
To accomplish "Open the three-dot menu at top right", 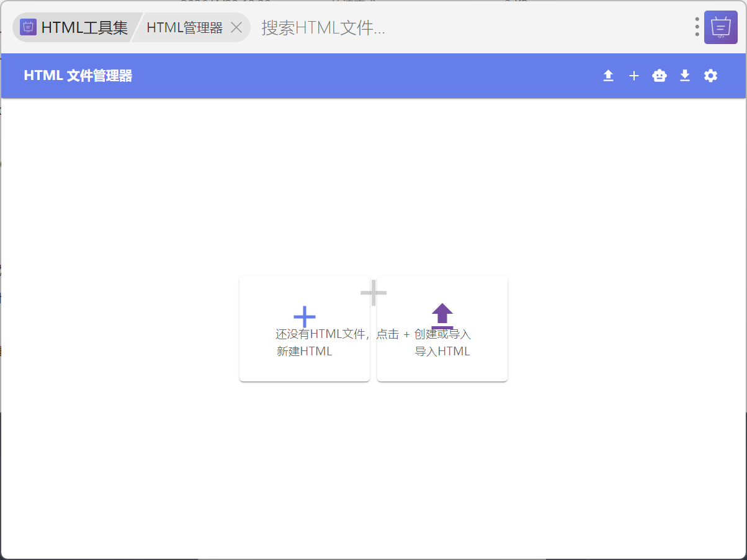I will [x=697, y=27].
